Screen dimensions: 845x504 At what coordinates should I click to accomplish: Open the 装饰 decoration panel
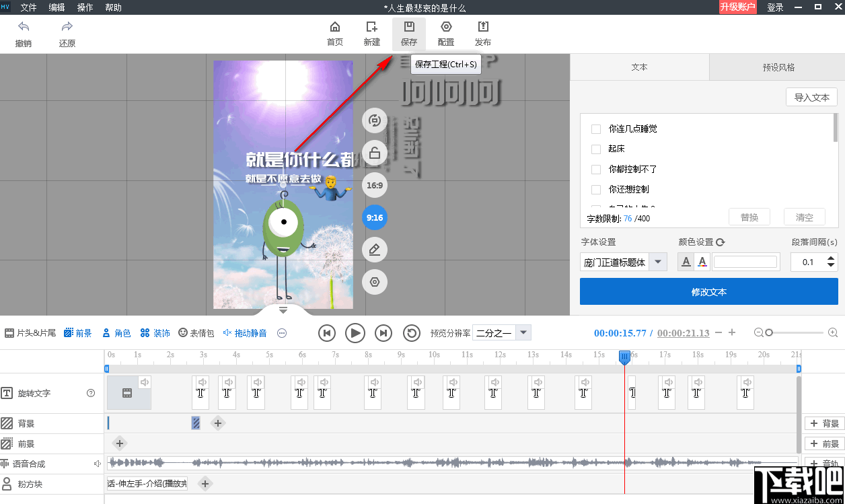pos(155,332)
